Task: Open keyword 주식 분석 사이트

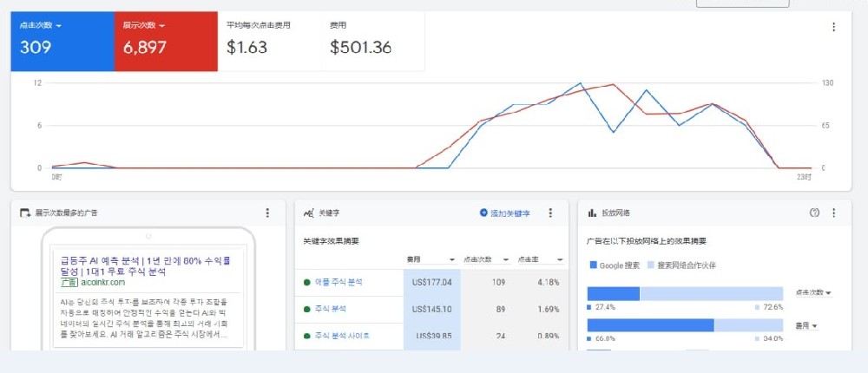Action: click(341, 336)
